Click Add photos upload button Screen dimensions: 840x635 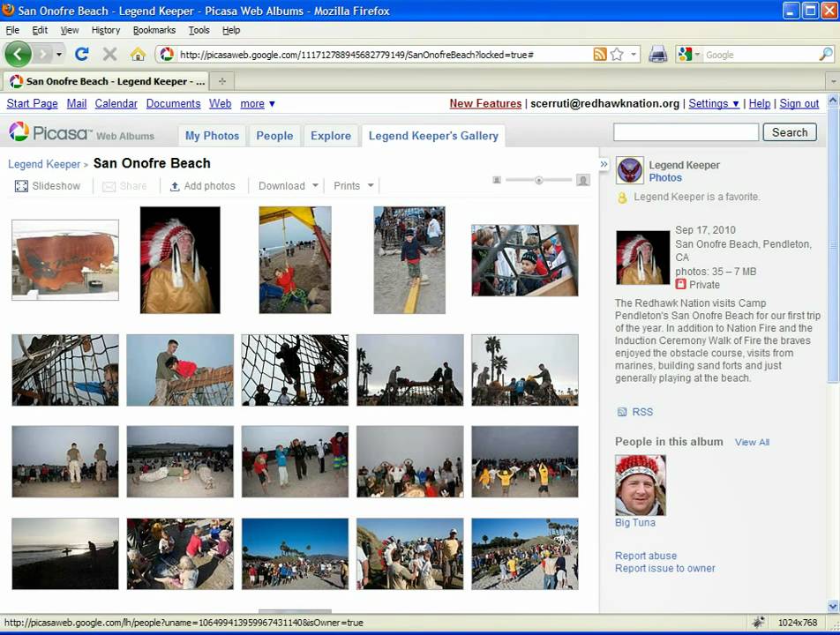203,186
